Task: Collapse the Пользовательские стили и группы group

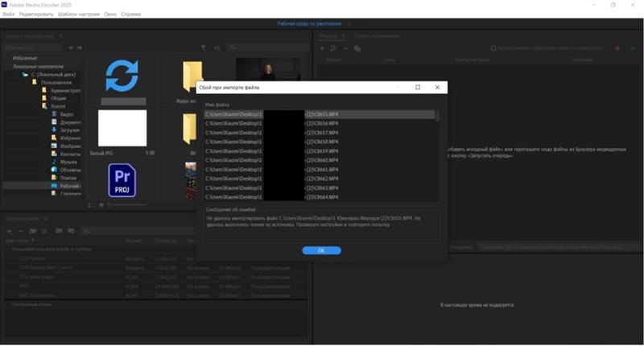Action: tap(7, 249)
